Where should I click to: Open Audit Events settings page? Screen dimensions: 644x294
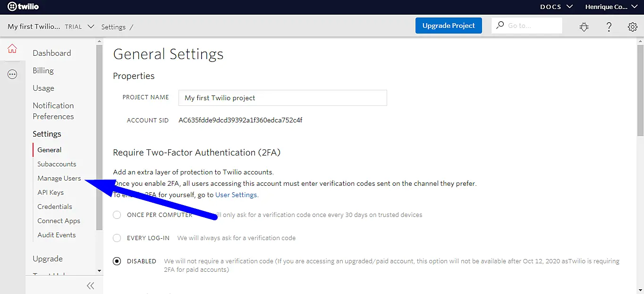click(57, 235)
